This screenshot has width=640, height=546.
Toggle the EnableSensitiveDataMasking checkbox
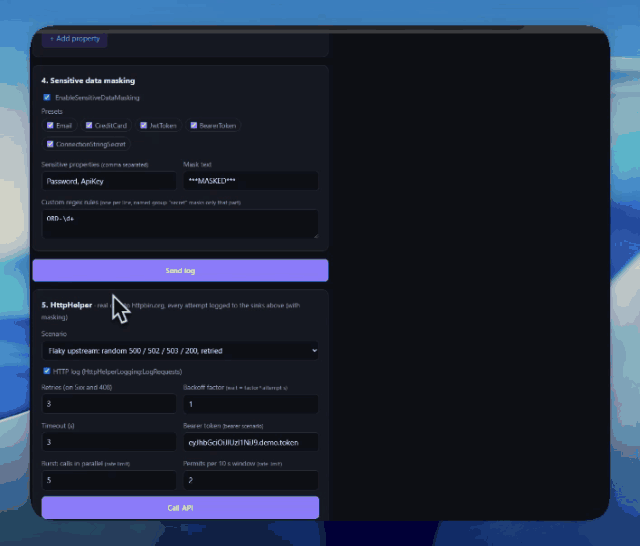tap(47, 97)
